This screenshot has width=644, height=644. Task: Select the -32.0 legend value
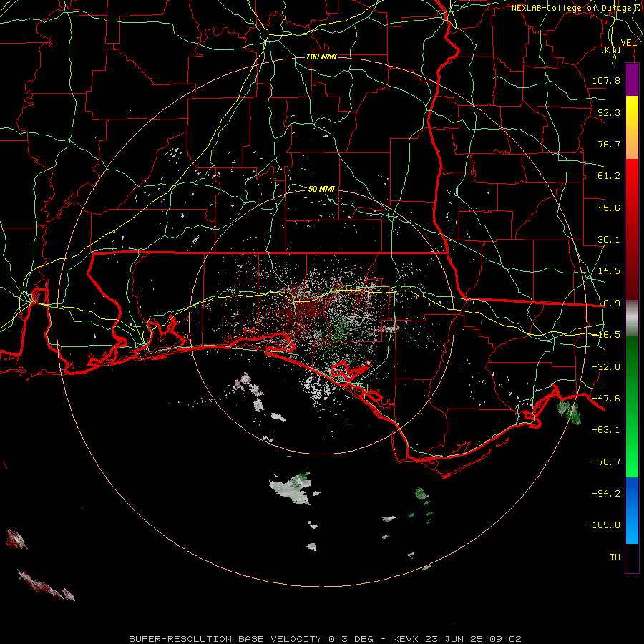coord(606,367)
